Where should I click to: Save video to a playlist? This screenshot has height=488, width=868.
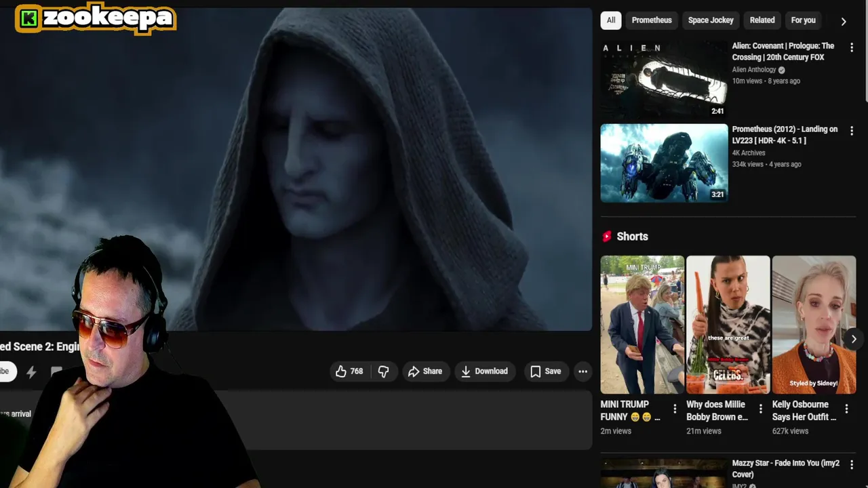[x=545, y=371]
